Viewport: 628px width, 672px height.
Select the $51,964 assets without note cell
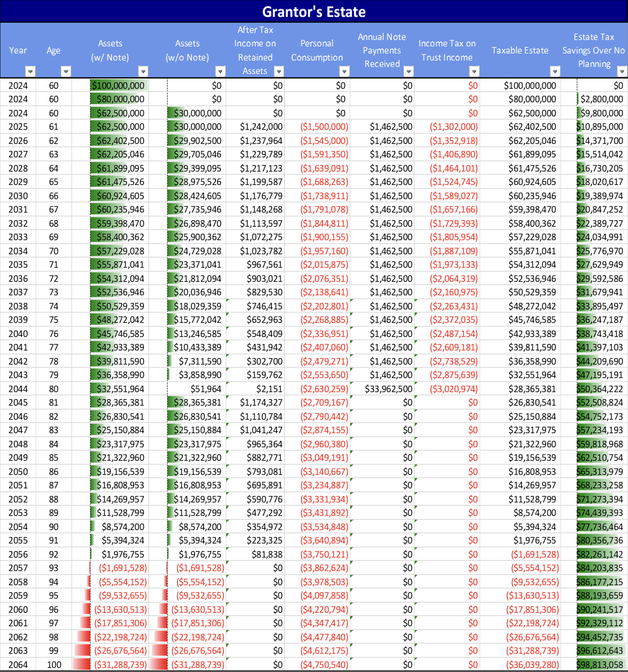click(x=187, y=389)
